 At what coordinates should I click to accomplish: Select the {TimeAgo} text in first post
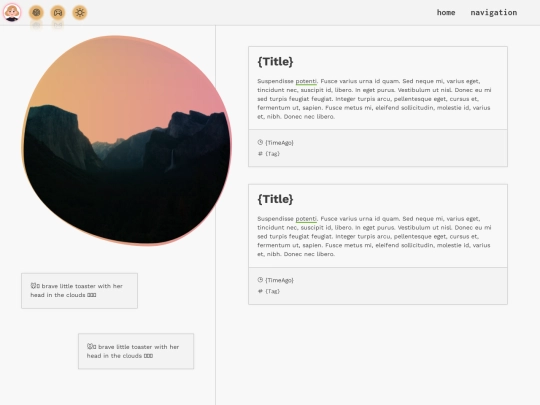(x=279, y=143)
